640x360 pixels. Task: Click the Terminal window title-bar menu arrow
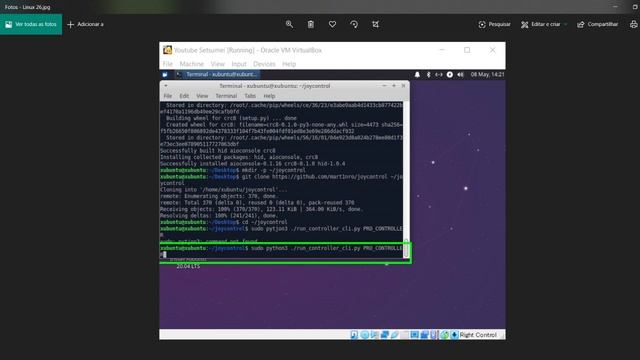[x=165, y=86]
